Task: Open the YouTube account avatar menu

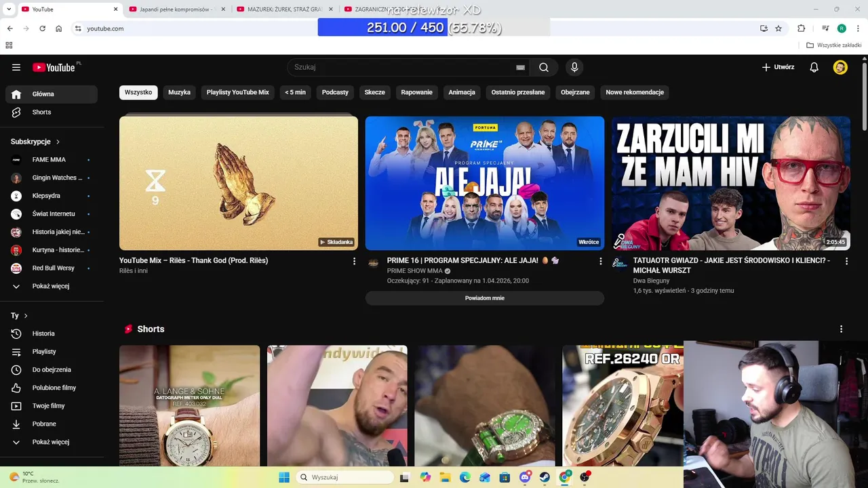Action: (x=840, y=67)
